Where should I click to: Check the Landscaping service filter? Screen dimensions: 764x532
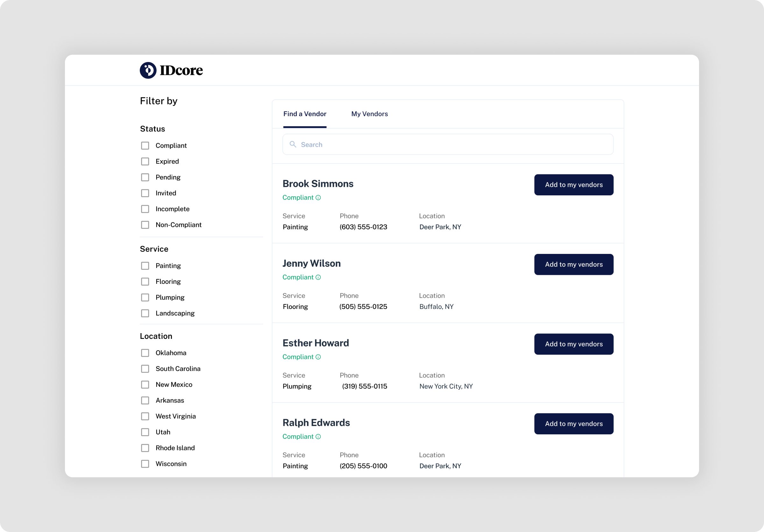(x=145, y=313)
